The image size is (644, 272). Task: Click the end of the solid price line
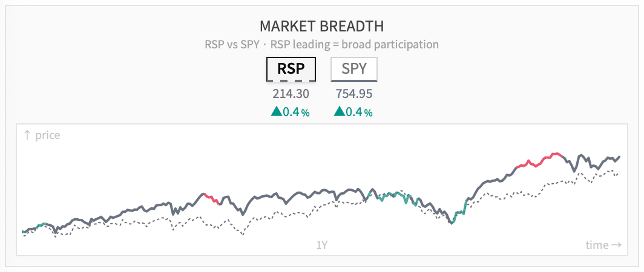click(x=619, y=157)
